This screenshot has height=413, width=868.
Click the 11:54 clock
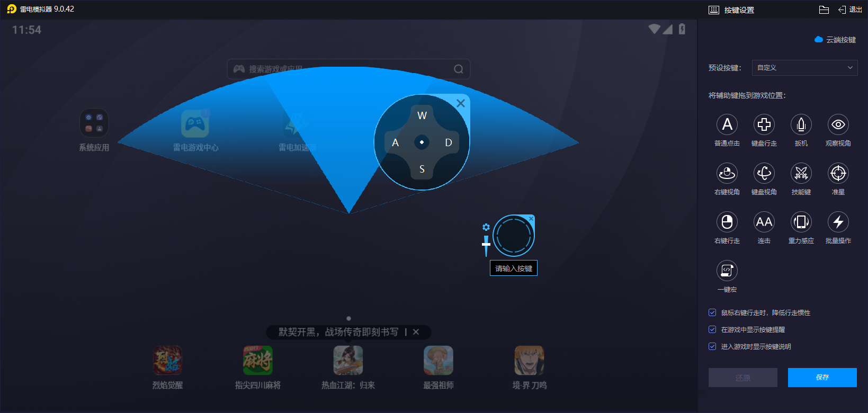[26, 30]
